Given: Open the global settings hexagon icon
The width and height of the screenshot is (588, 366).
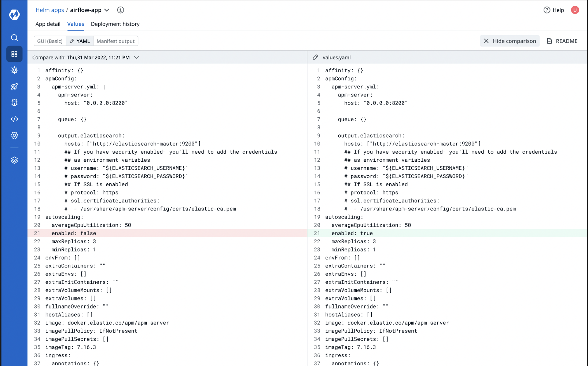Looking at the screenshot, I should (x=14, y=135).
